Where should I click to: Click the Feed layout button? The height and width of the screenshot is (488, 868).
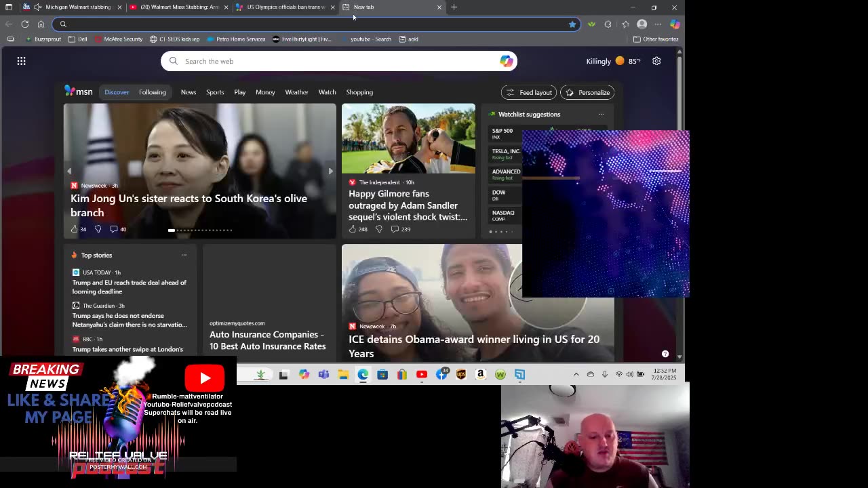click(529, 92)
